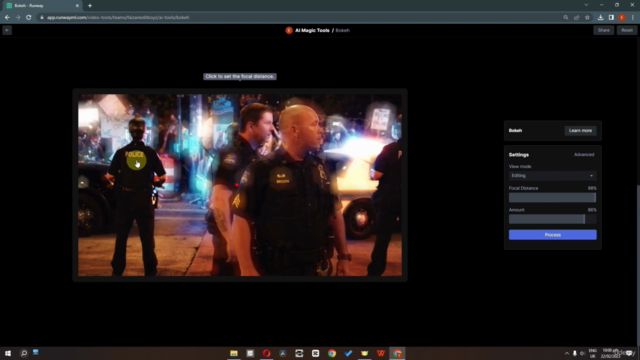The image size is (640, 360).
Task: Expand the View mode Editing dropdown
Action: (552, 176)
